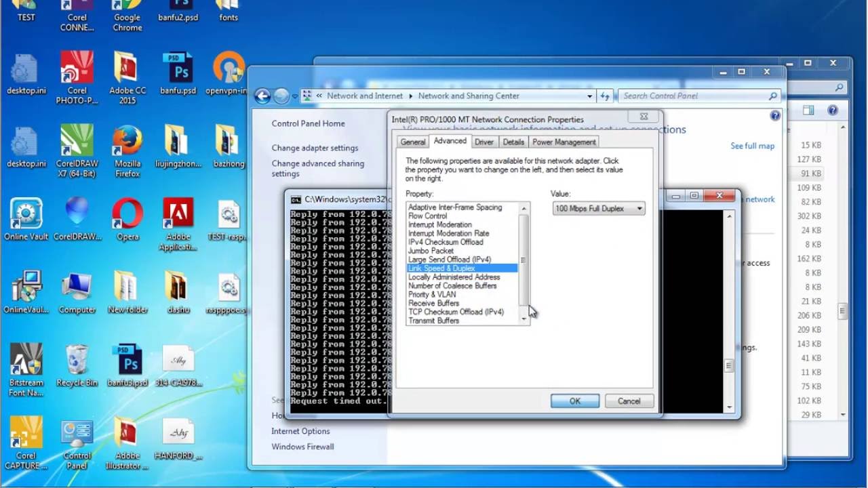Click the property list scrollbar thumb
Image resolution: width=868 pixels, height=488 pixels.
pyautogui.click(x=523, y=260)
